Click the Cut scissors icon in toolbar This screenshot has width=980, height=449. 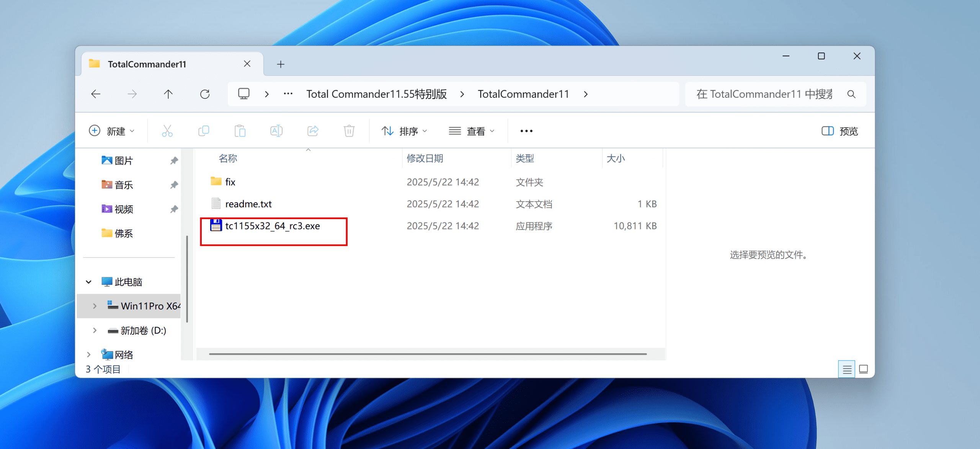click(167, 131)
